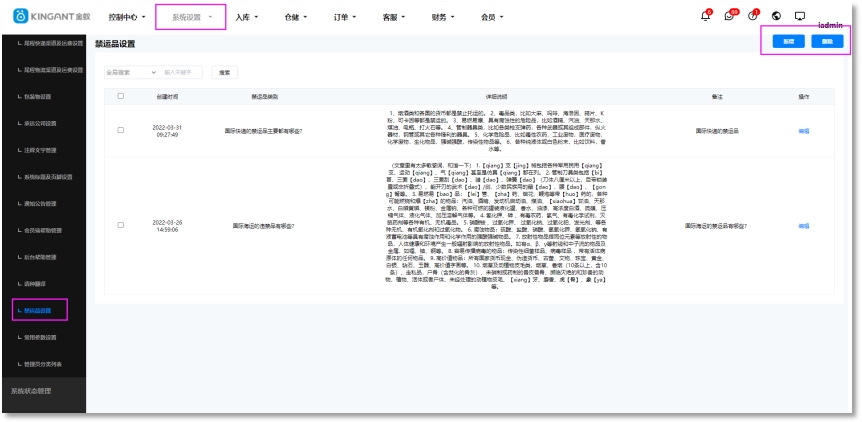Screen dimensions: 862x422
Task: Click the 操作 column header
Action: click(x=803, y=97)
